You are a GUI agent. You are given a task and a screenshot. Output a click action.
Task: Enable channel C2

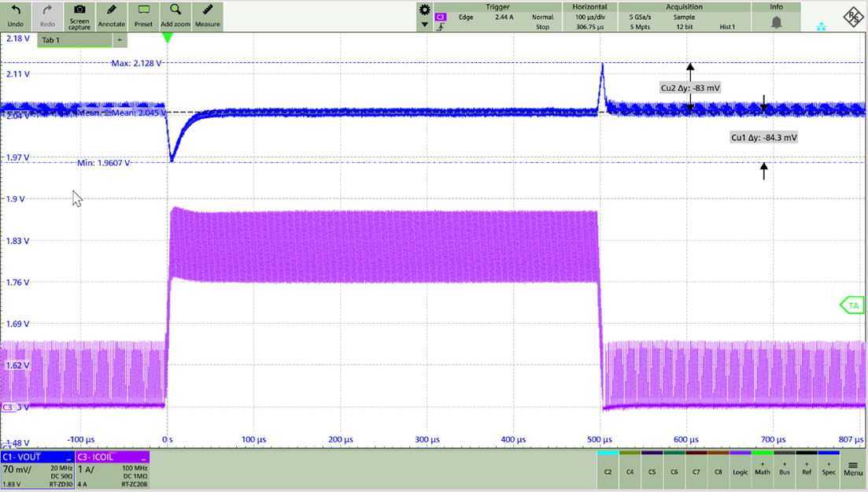609,470
